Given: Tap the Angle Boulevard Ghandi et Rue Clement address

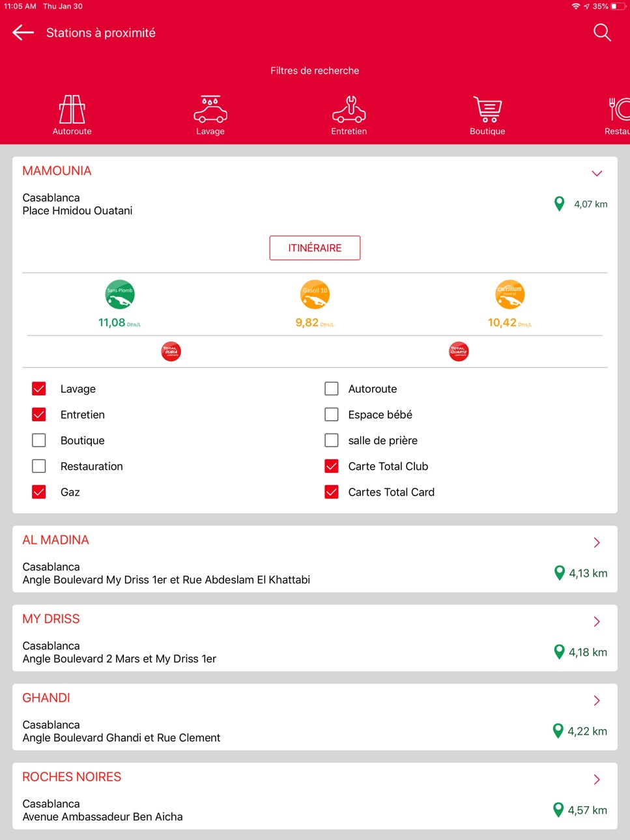Looking at the screenshot, I should pyautogui.click(x=122, y=738).
